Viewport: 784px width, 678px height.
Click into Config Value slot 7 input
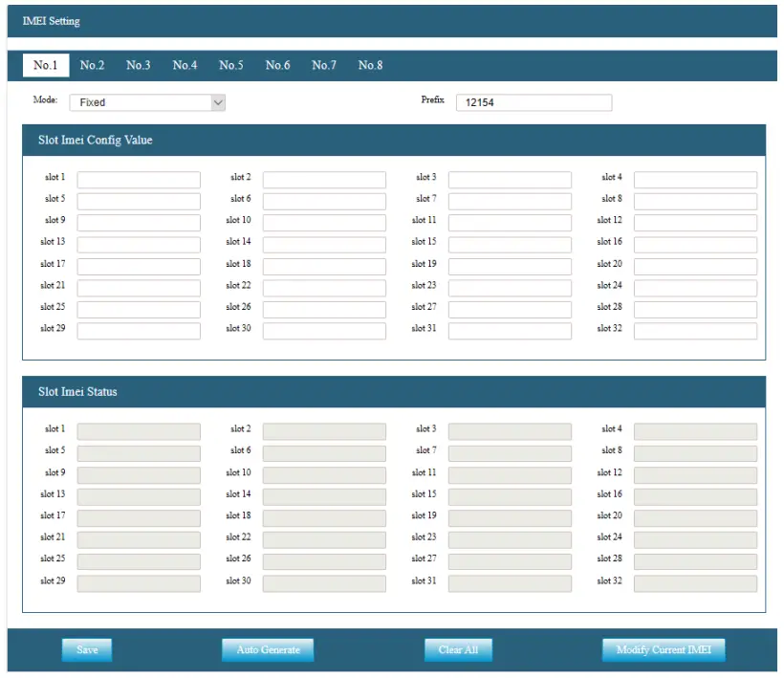510,201
